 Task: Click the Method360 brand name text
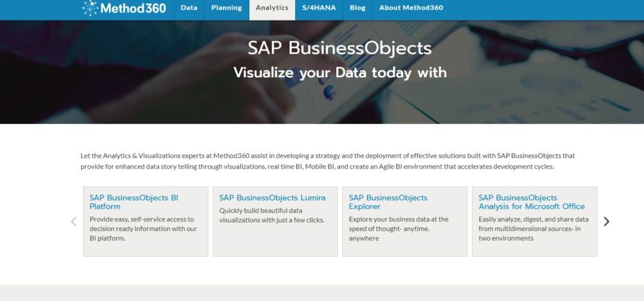133,8
